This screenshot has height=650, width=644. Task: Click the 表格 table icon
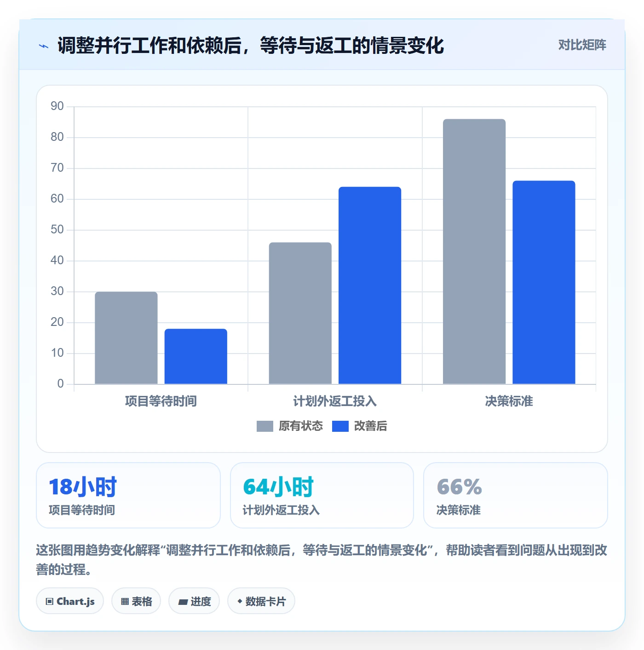click(125, 602)
